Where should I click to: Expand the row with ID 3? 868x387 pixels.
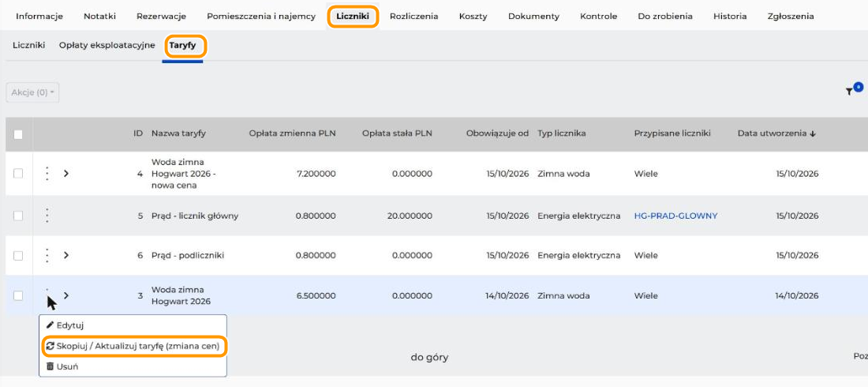tap(65, 295)
